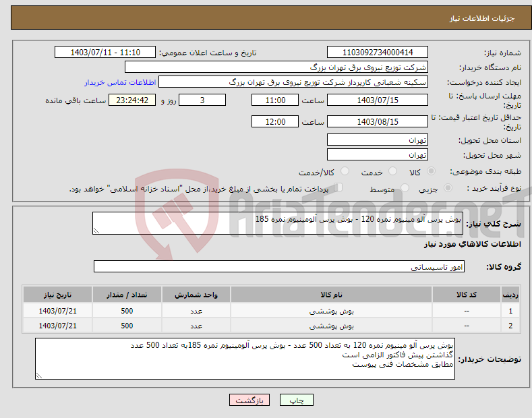The height and width of the screenshot is (418, 532).
Task: Click the تاریخ نیاز column header
Action: [58, 295]
